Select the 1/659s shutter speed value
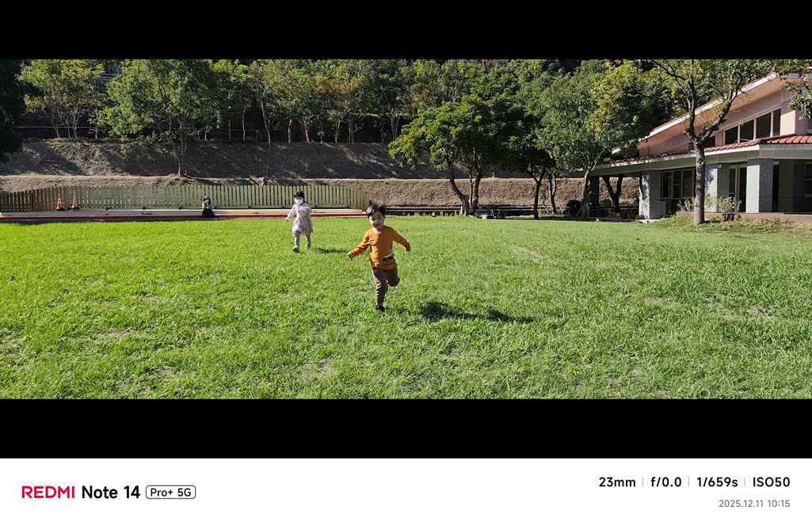 717,482
